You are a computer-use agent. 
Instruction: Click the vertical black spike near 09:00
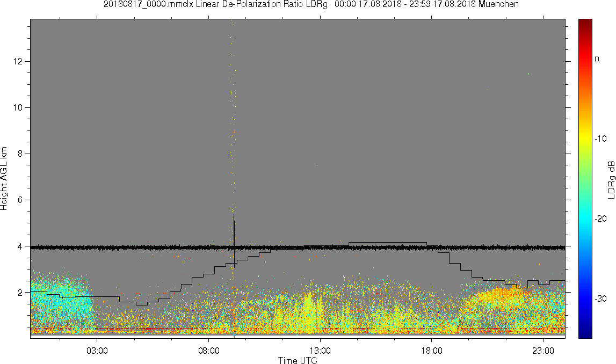coord(234,241)
